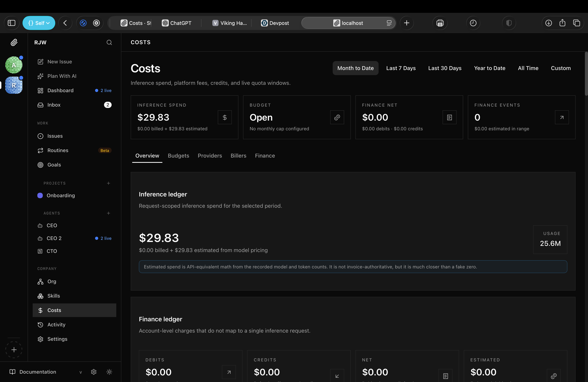
Task: Click the page vertical scrollbar
Action: [586, 74]
